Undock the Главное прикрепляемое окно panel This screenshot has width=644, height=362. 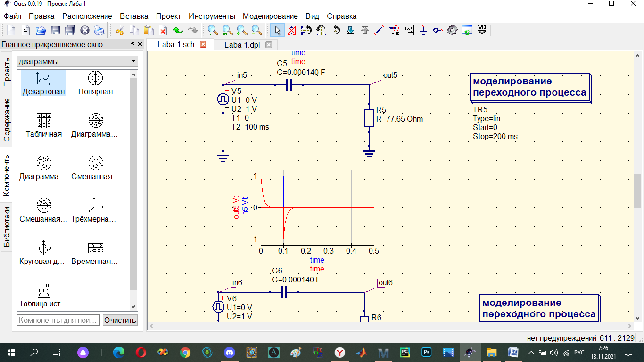(132, 44)
